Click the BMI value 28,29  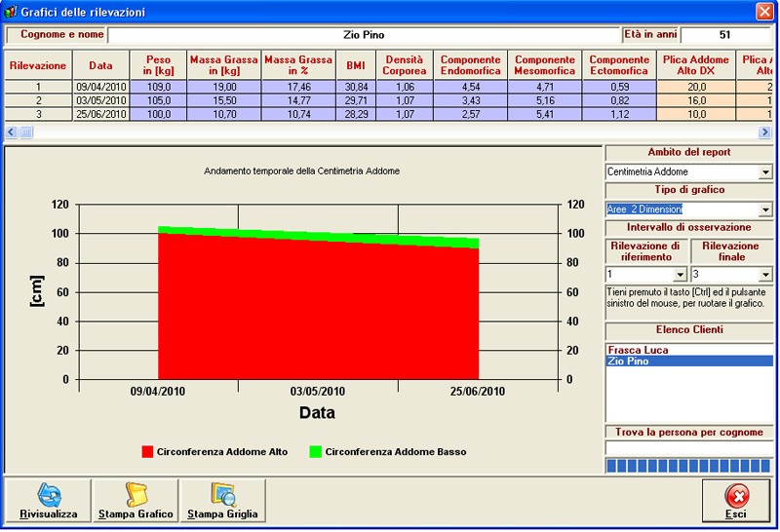click(356, 114)
